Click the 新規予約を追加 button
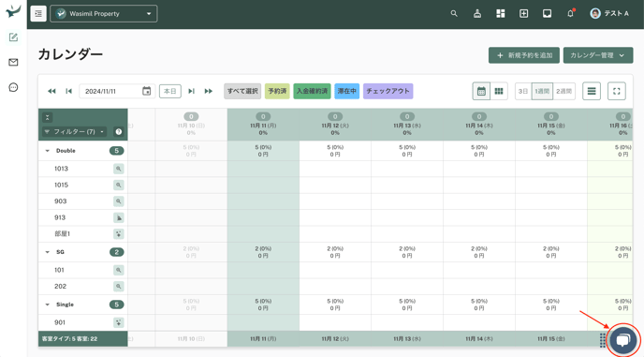Image resolution: width=644 pixels, height=357 pixels. (524, 55)
